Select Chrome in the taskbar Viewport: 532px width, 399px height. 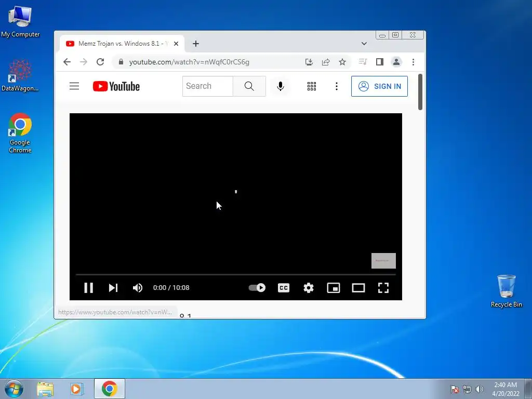tap(109, 389)
